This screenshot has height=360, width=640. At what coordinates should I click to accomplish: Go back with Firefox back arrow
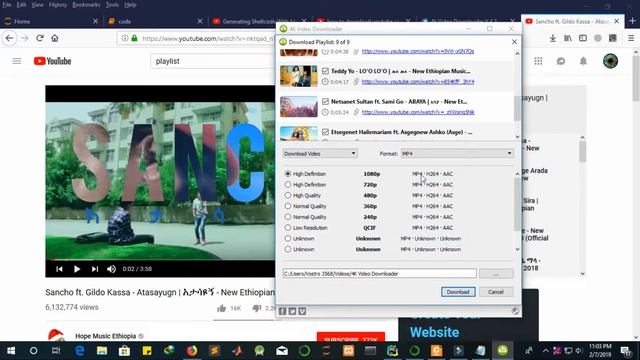(9, 38)
